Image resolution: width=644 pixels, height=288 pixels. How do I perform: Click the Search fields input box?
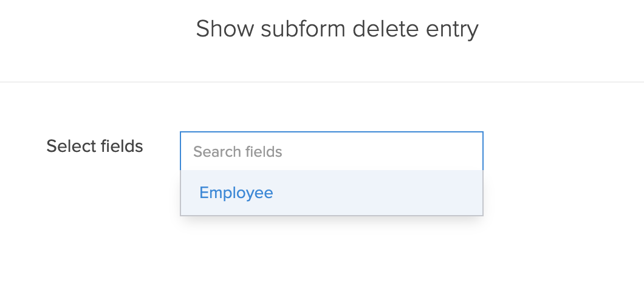coord(331,151)
